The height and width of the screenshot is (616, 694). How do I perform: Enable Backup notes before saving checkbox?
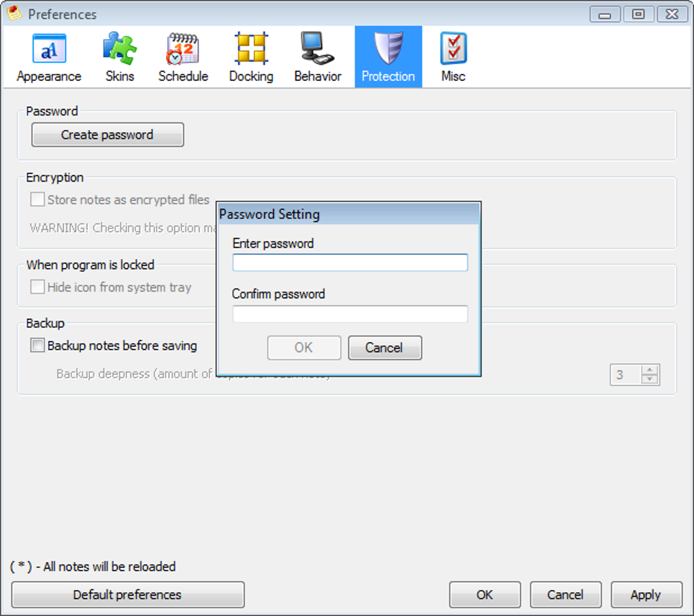pos(37,345)
